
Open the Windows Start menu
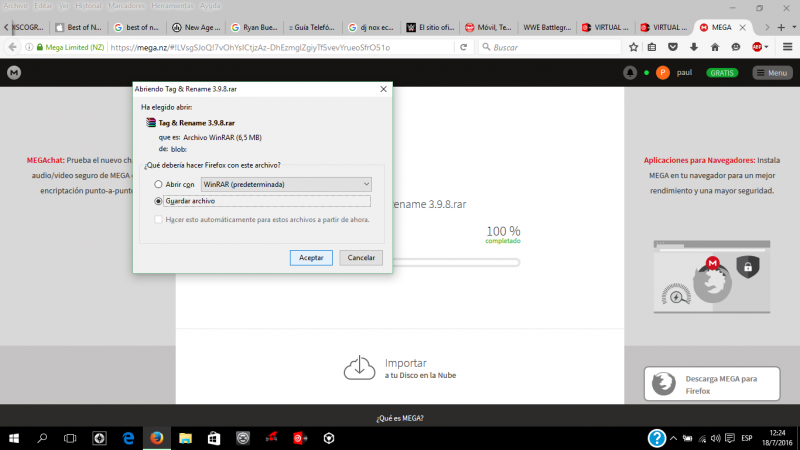pos(14,438)
